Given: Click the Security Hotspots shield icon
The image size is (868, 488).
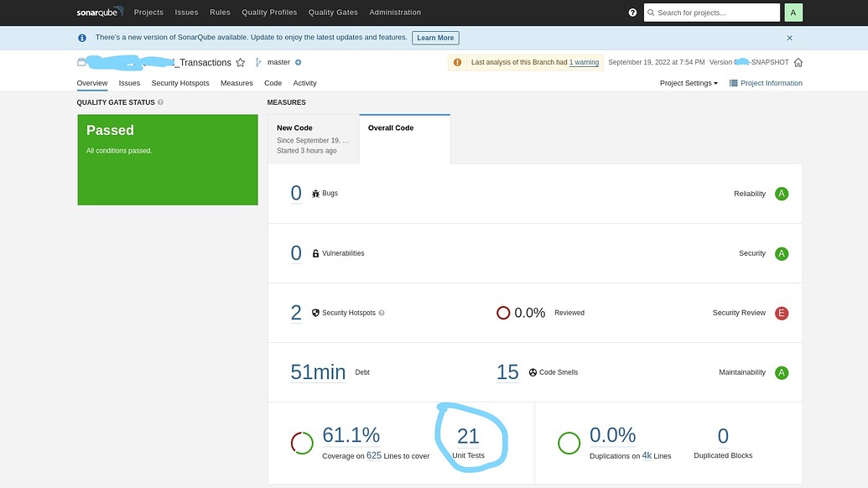Looking at the screenshot, I should 314,312.
